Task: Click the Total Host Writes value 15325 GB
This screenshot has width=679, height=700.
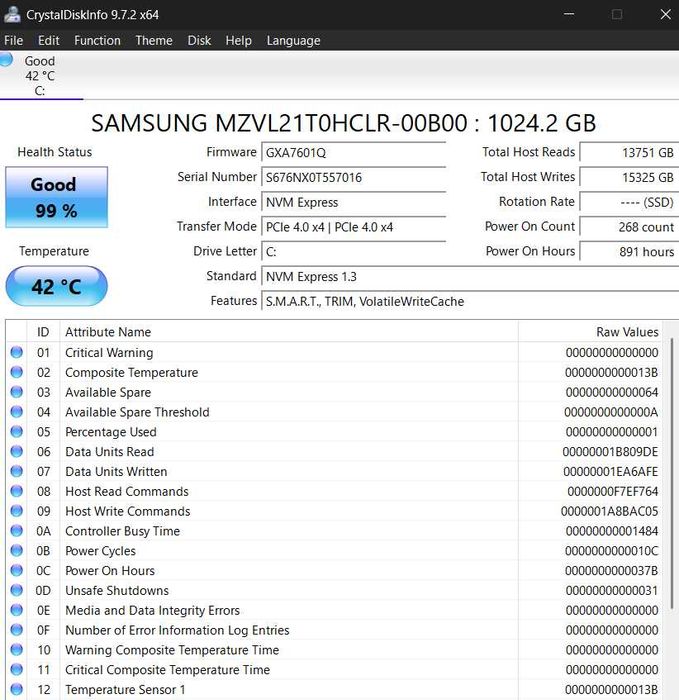Action: (629, 177)
